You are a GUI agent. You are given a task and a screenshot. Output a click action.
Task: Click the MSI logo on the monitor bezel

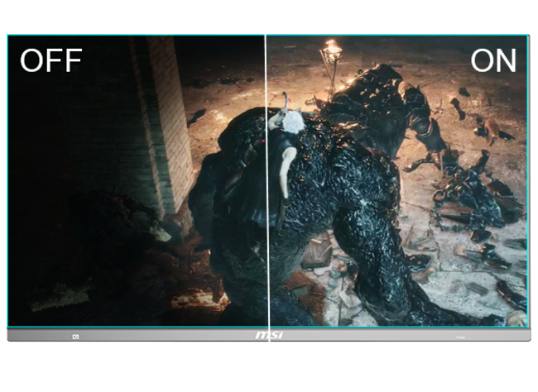pyautogui.click(x=269, y=335)
